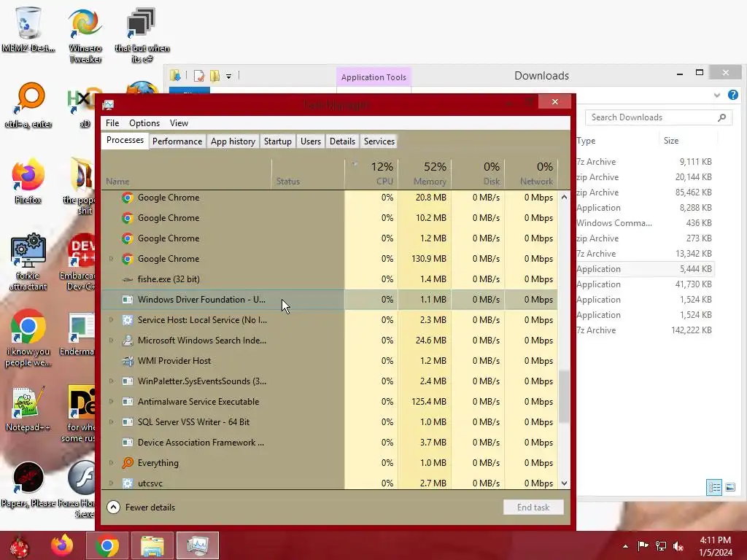Screen dimensions: 747x560
Task: Click the search magnifier in Downloads
Action: tap(722, 117)
